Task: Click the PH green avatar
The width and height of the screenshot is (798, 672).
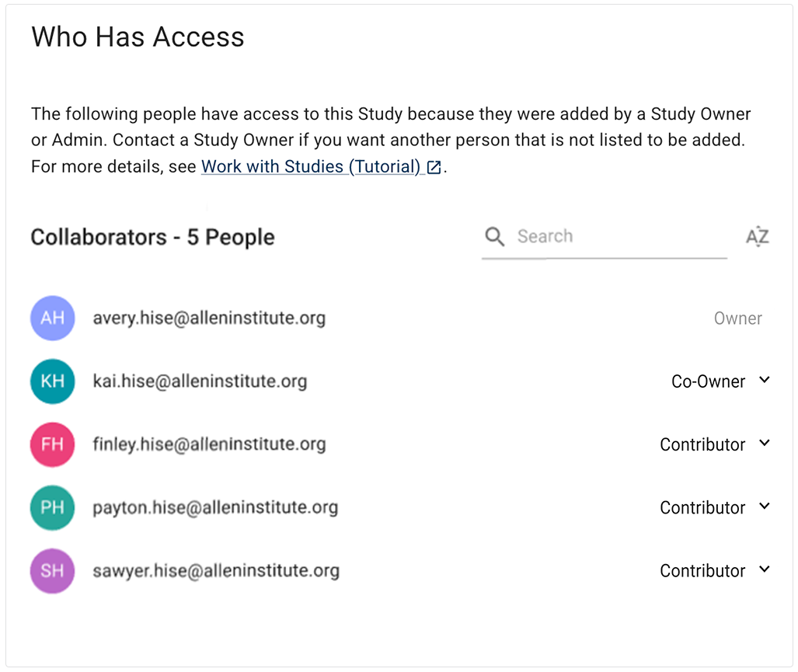Action: pyautogui.click(x=52, y=507)
